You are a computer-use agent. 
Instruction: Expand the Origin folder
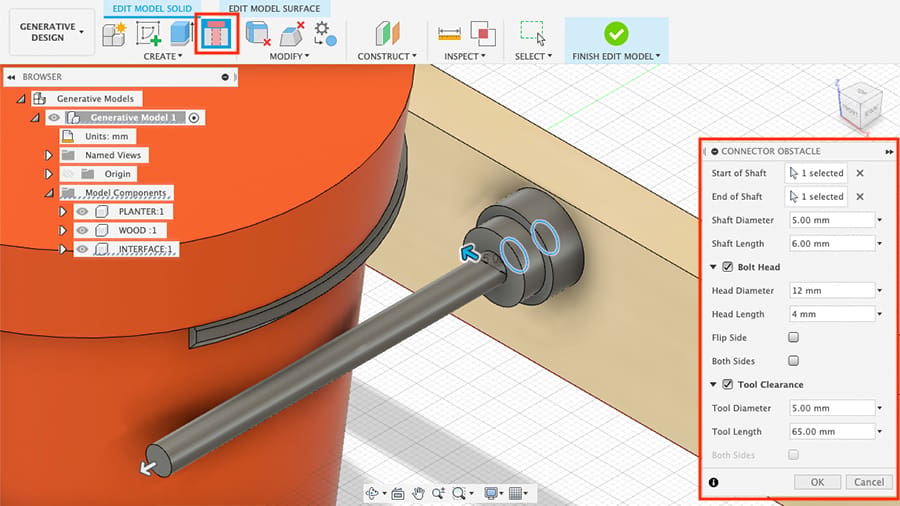pos(48,173)
